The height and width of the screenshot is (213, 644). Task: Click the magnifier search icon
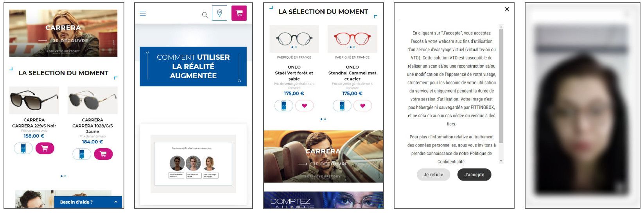205,15
